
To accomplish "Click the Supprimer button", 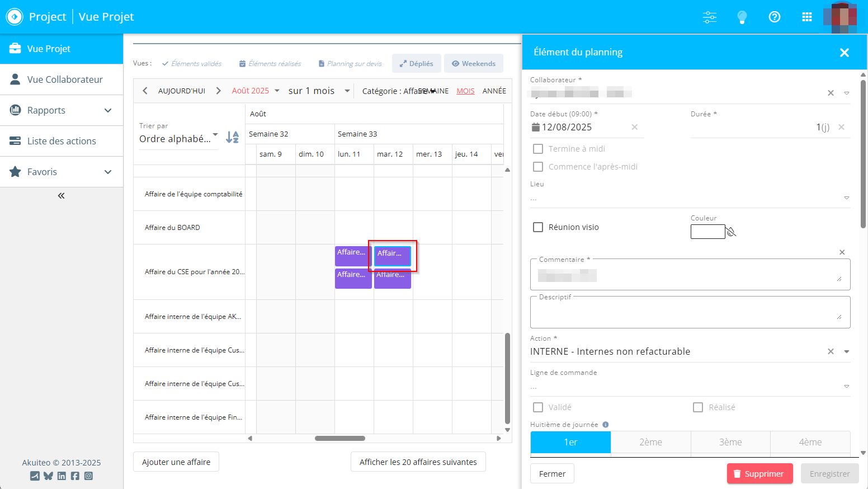I will (759, 474).
